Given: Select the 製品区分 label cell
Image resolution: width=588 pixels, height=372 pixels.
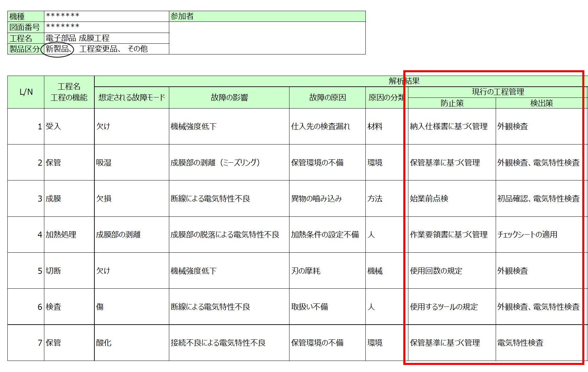Looking at the screenshot, I should point(26,49).
